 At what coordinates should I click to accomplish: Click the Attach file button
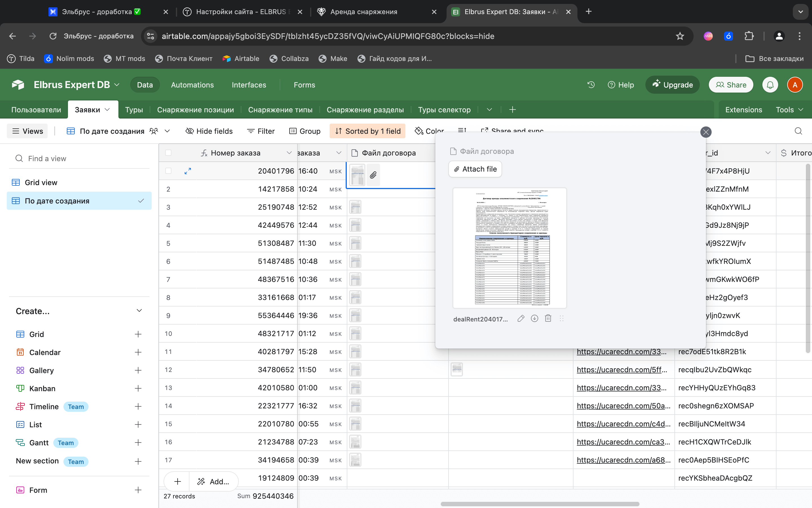pos(475,169)
